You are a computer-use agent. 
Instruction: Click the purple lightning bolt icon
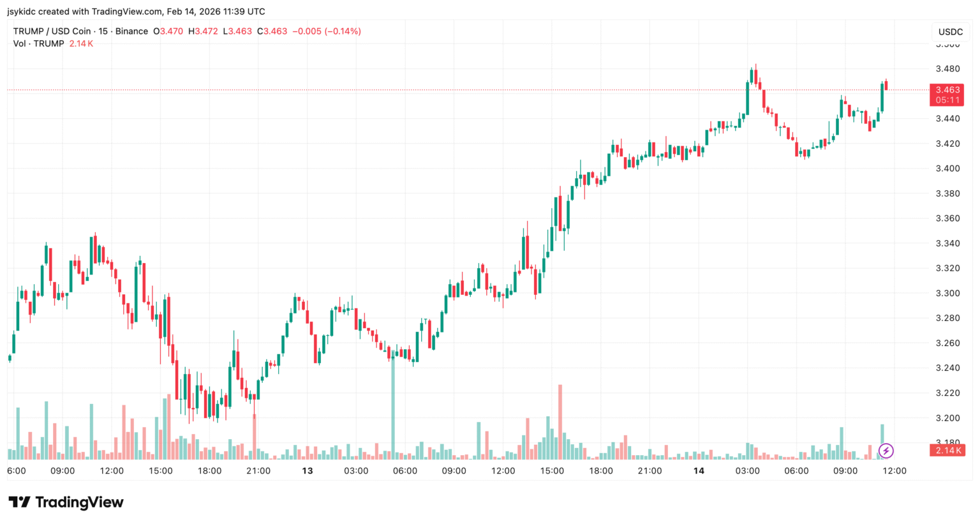(x=886, y=451)
